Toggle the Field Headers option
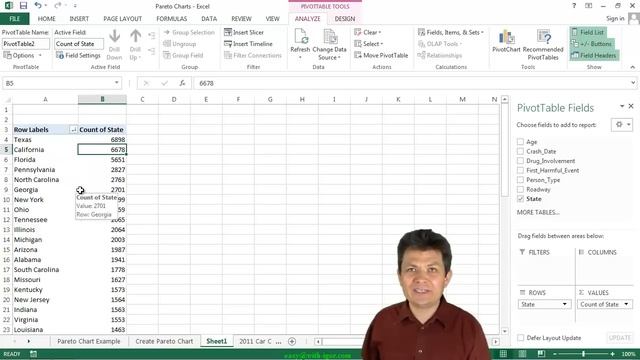 pyautogui.click(x=594, y=55)
